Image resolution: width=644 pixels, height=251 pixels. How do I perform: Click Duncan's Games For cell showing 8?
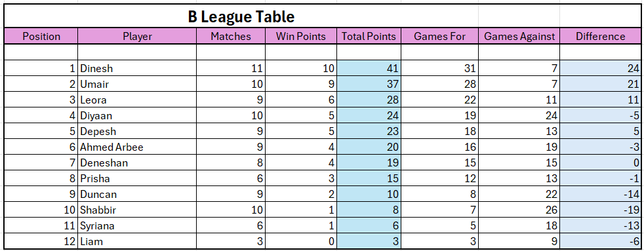point(439,194)
